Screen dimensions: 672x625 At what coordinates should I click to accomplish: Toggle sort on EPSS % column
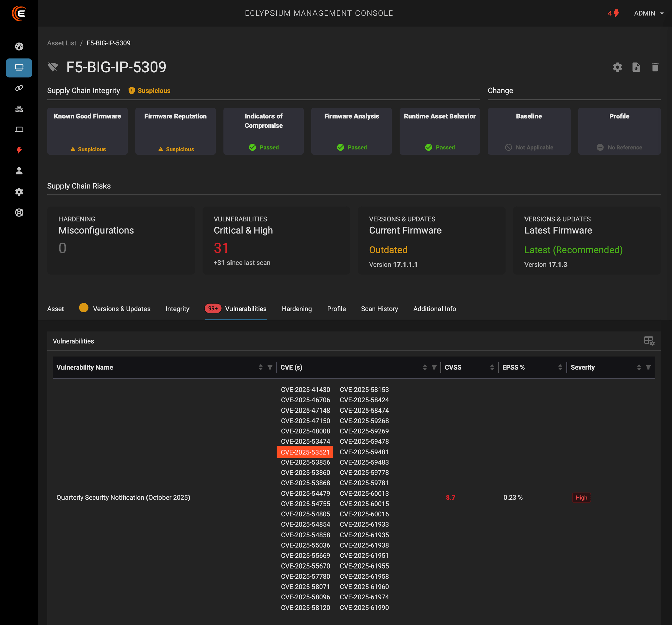coord(560,367)
